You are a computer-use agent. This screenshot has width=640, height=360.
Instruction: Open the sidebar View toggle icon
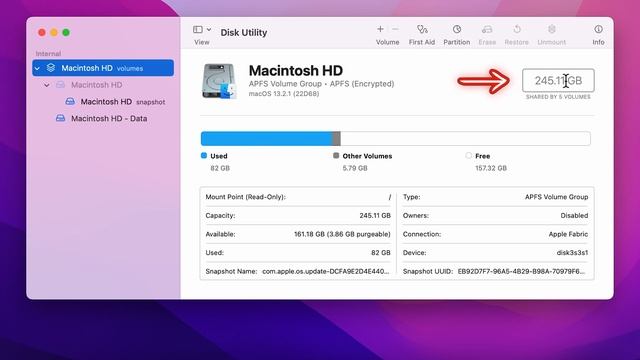pyautogui.click(x=198, y=29)
